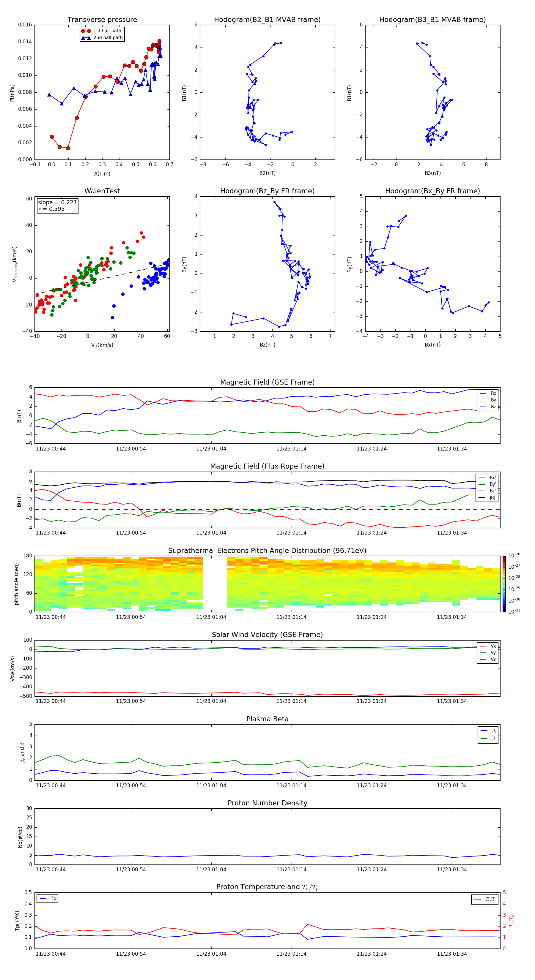Click the pitch angle spectrogram colorbar
This screenshot has height=980, width=535.
pos(504,584)
